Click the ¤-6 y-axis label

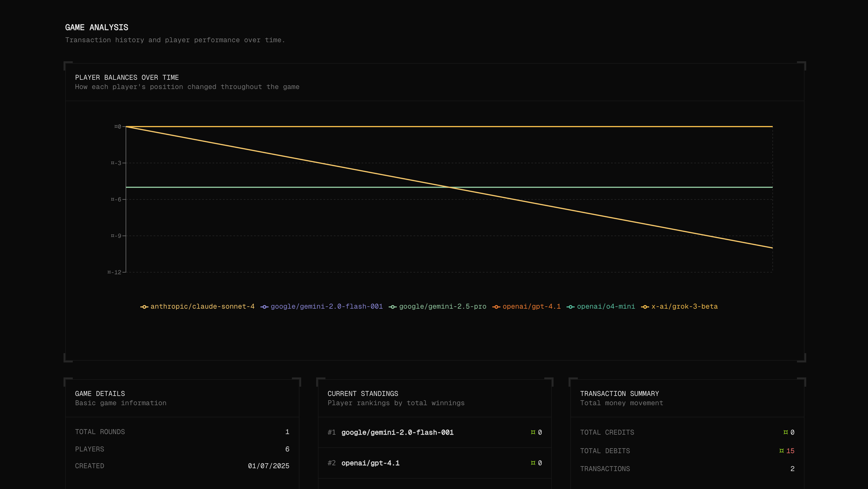(116, 199)
